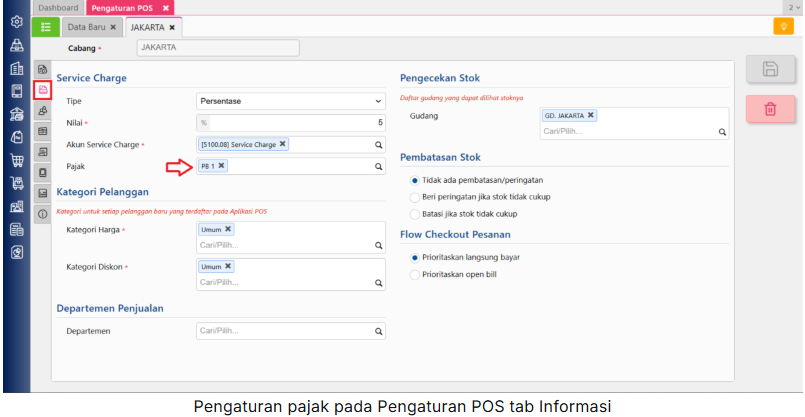Choose 'Prioritaskan open bill' radio option

point(415,274)
